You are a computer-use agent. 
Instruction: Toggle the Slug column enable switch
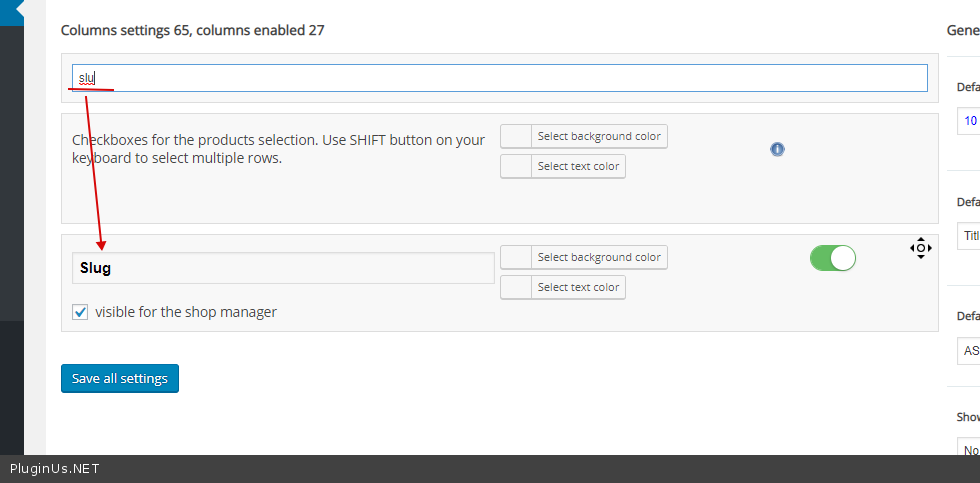tap(832, 258)
